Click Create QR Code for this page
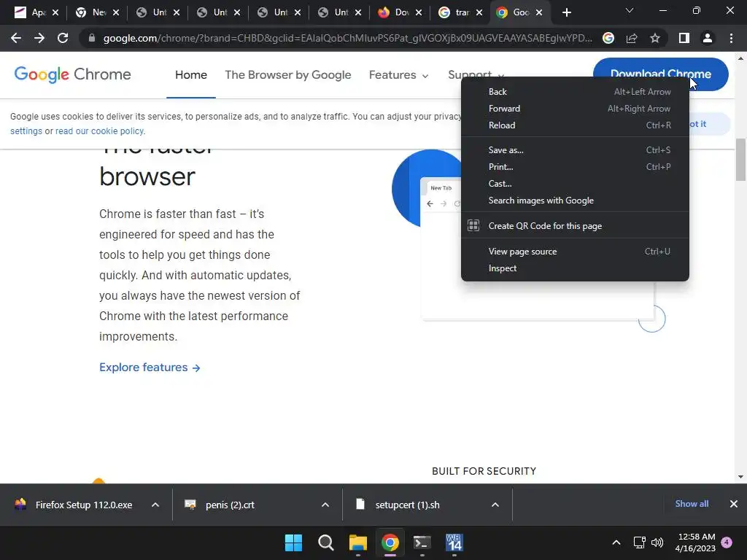Screen dimensions: 747x560 [575, 226]
